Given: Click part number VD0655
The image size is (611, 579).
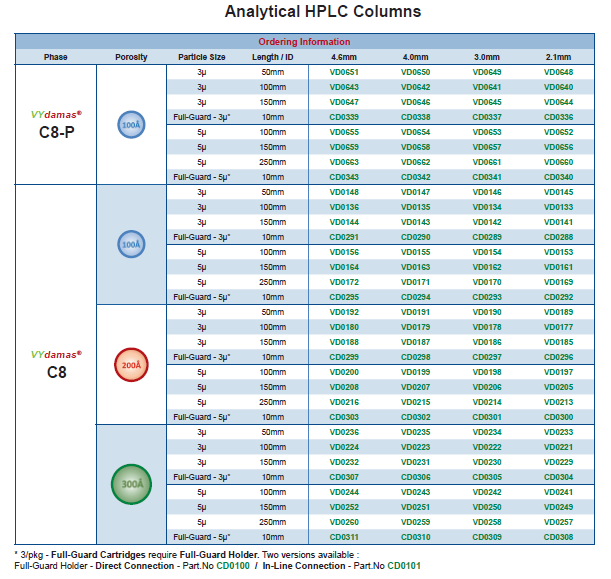Looking at the screenshot, I should pos(344,132).
